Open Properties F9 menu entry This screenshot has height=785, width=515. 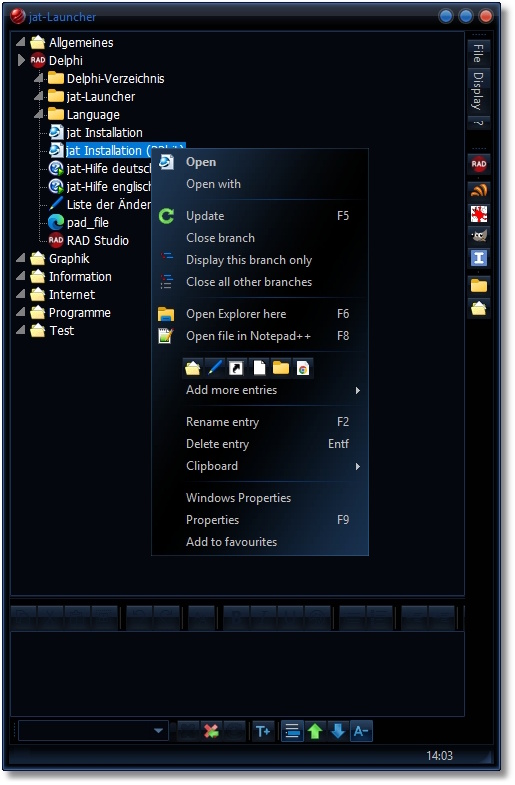pos(260,520)
